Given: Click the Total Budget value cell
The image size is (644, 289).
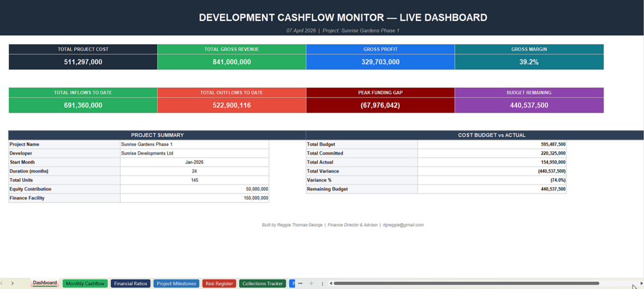Looking at the screenshot, I should [x=492, y=145].
